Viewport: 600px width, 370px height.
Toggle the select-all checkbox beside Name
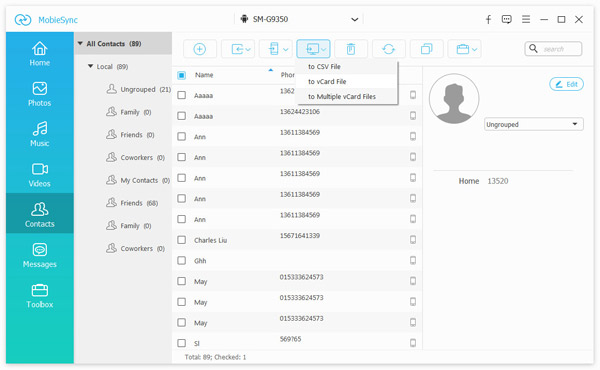(182, 75)
